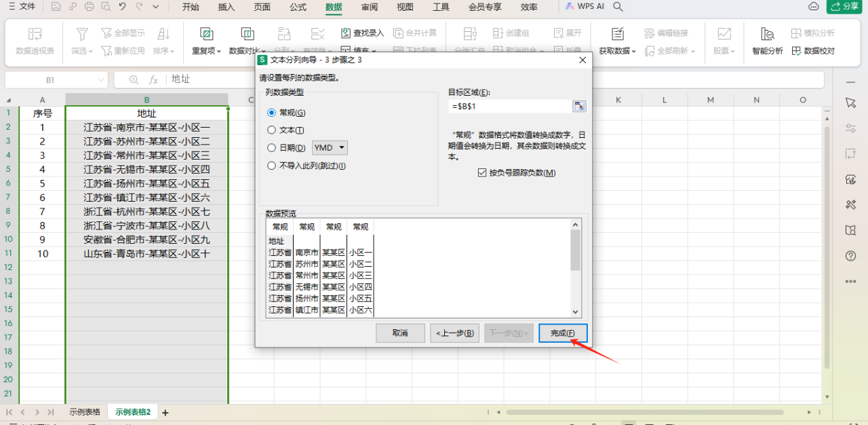Click the Find Entry (查找录入) tool
868x425 pixels.
(362, 33)
